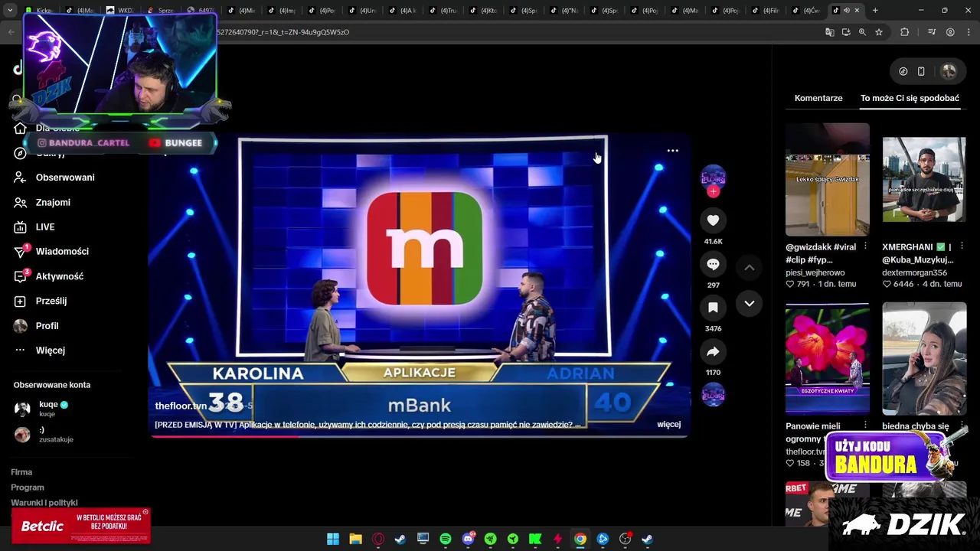
Task: Seek using the red video progress bar
Action: [419, 436]
